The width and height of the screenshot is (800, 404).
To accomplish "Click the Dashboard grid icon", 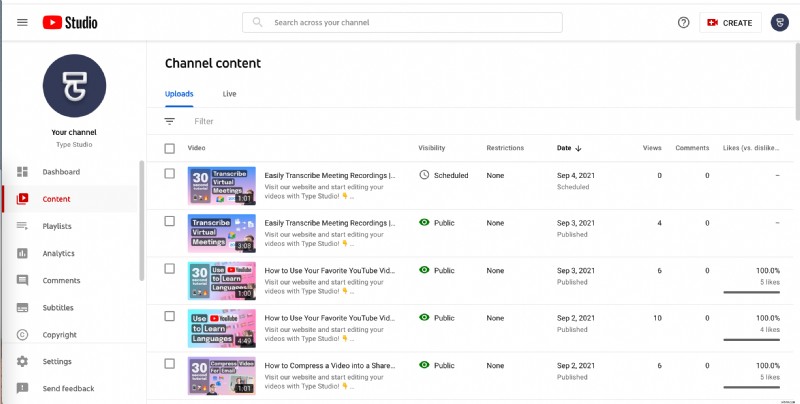I will [22, 172].
